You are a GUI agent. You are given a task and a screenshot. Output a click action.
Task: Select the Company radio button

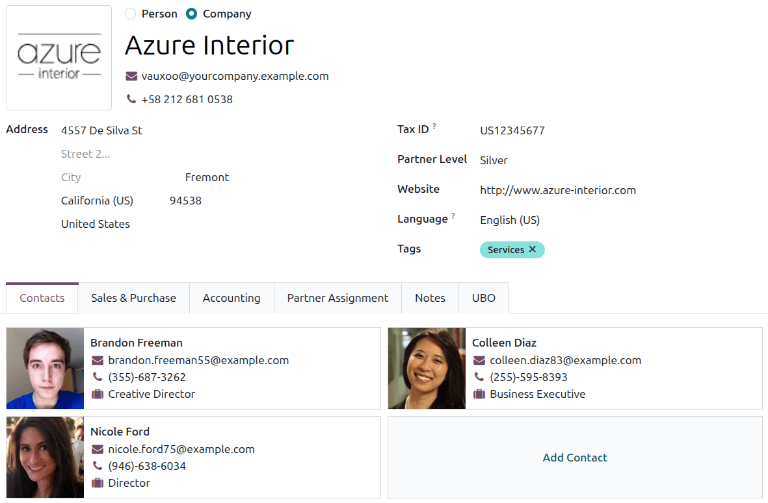tap(191, 14)
